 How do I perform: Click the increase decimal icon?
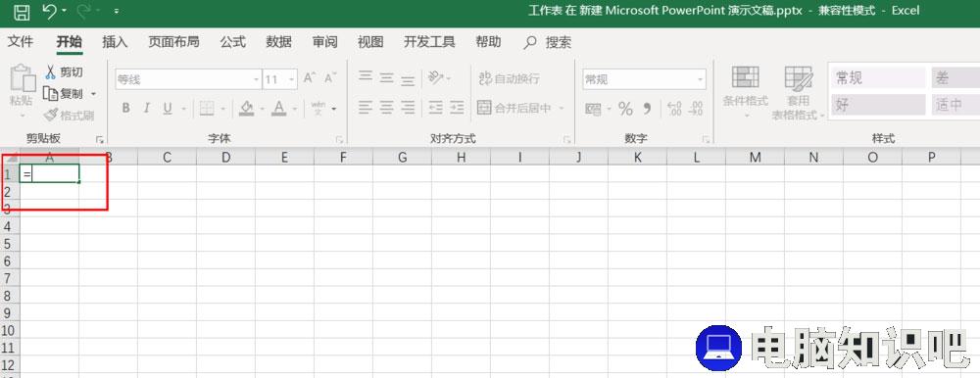click(675, 109)
